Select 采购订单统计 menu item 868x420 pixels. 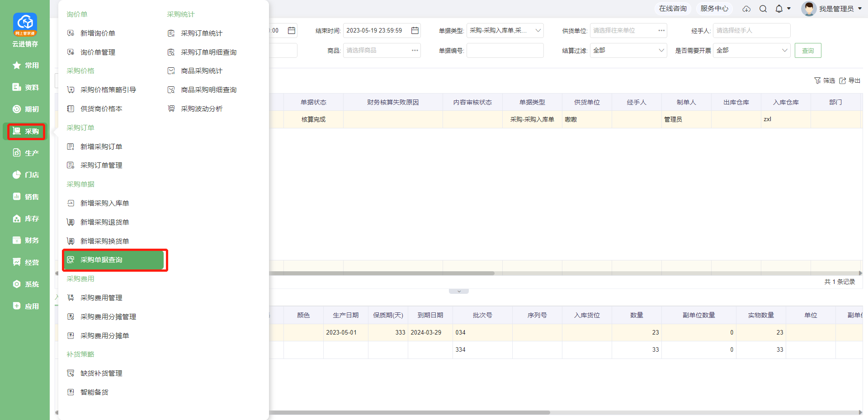201,33
